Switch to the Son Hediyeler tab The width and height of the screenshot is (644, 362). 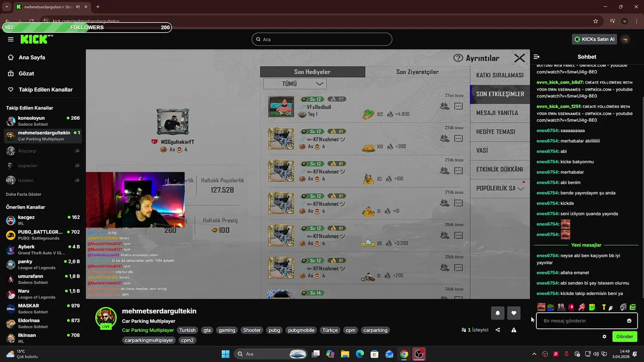pyautogui.click(x=312, y=72)
